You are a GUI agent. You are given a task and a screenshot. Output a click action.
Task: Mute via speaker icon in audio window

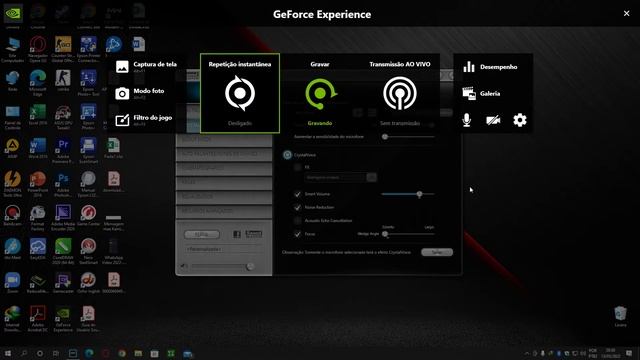tap(184, 267)
